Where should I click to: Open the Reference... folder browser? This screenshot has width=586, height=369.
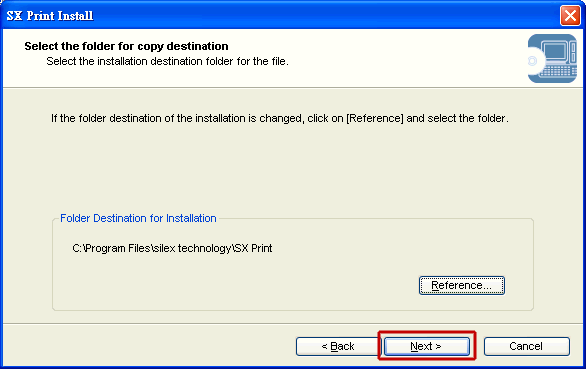coord(462,286)
